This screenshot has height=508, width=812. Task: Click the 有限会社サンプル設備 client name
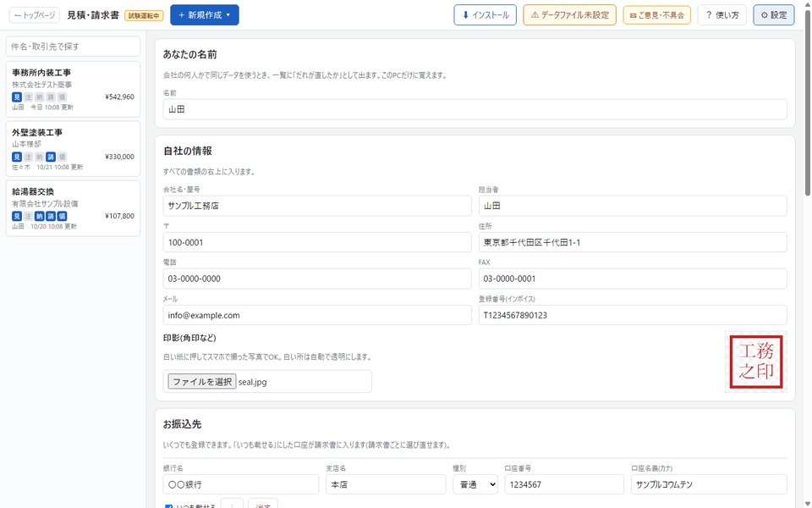45,204
